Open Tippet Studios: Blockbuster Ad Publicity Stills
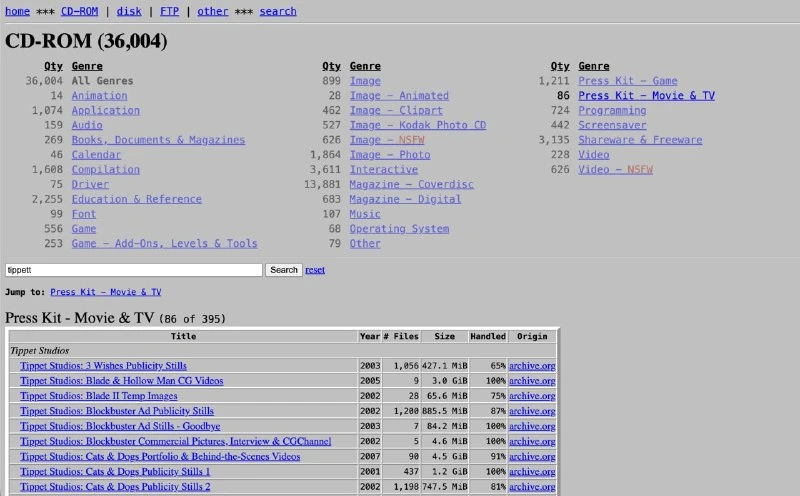This screenshot has height=496, width=800. 117,411
